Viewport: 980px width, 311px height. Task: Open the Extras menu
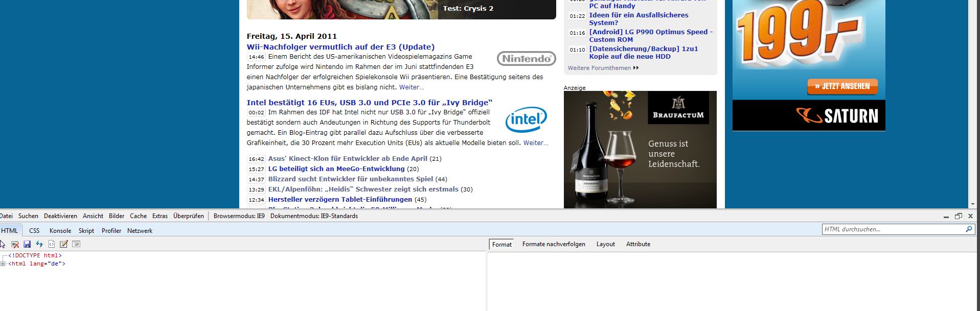[x=160, y=216]
